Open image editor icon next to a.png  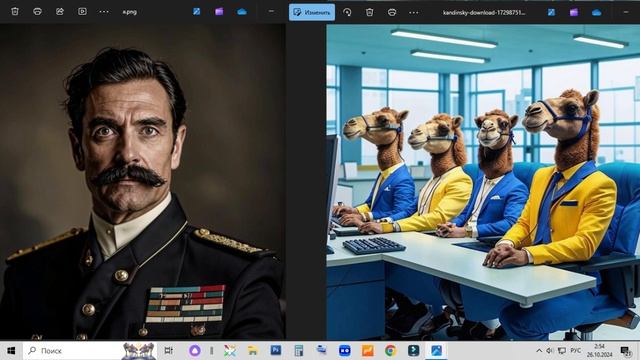click(197, 11)
